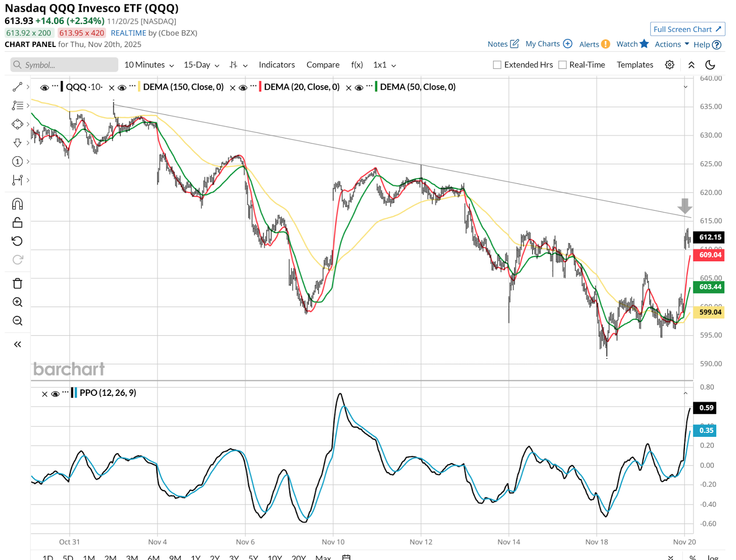Screen dimensions: 736x560
Task: Open the Help link
Action: 707,45
